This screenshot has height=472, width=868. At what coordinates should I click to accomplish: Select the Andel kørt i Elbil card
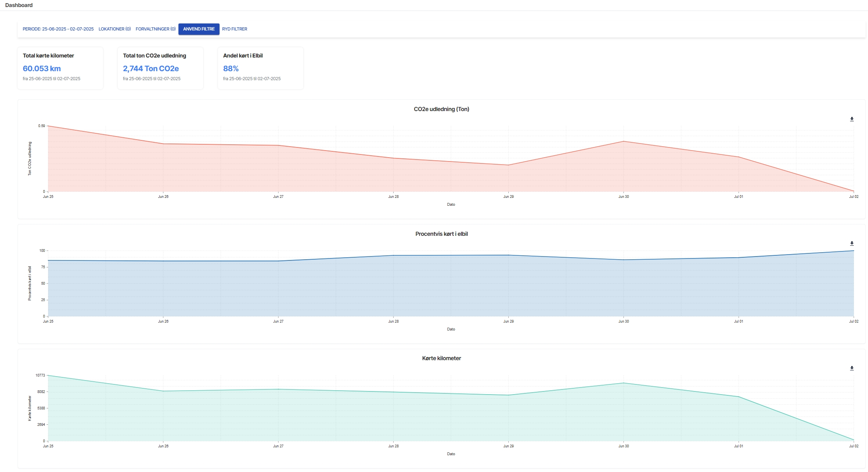261,68
